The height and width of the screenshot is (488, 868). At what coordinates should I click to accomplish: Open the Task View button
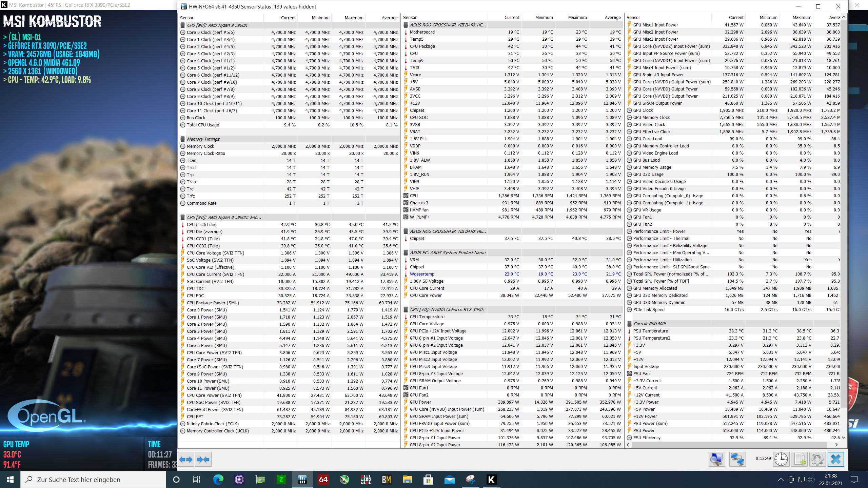197,480
